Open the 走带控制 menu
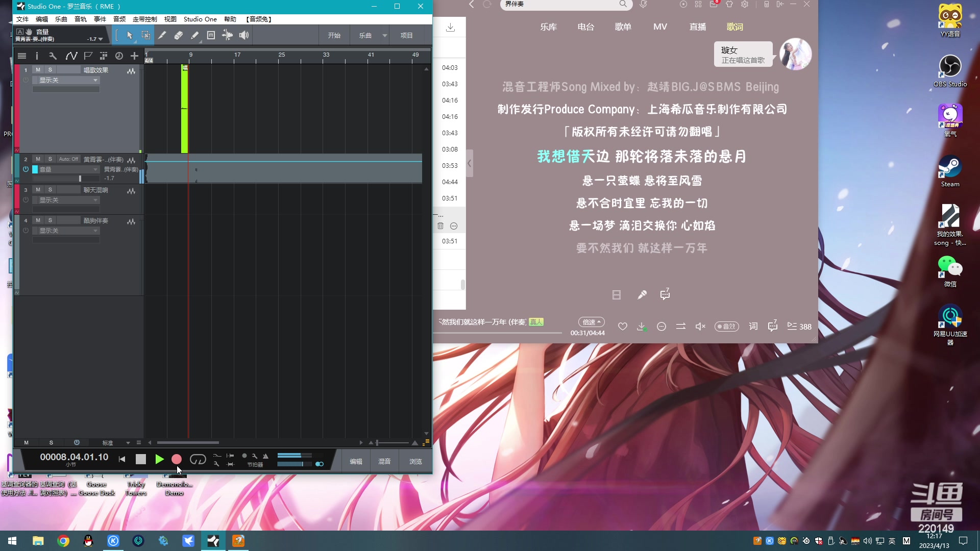980x551 pixels. tap(145, 19)
